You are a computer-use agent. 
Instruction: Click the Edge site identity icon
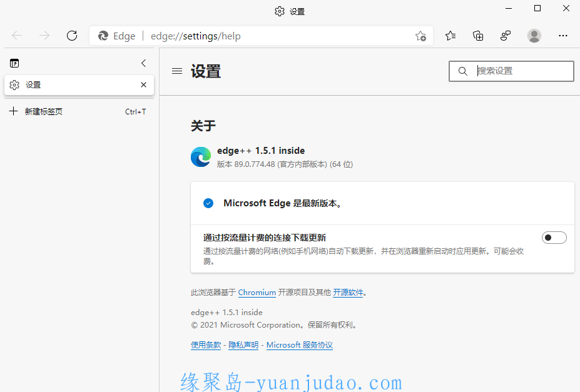click(x=103, y=36)
